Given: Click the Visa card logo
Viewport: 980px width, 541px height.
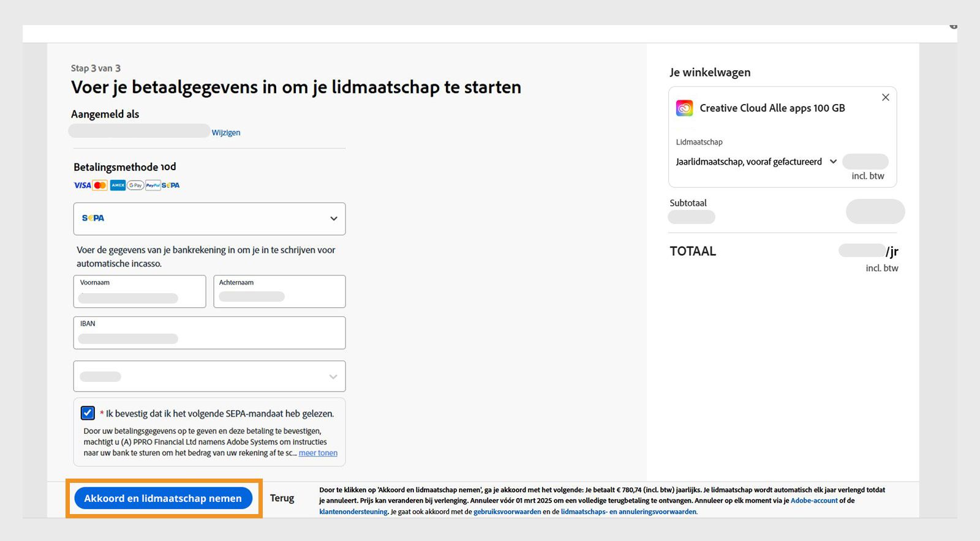Looking at the screenshot, I should click(82, 185).
